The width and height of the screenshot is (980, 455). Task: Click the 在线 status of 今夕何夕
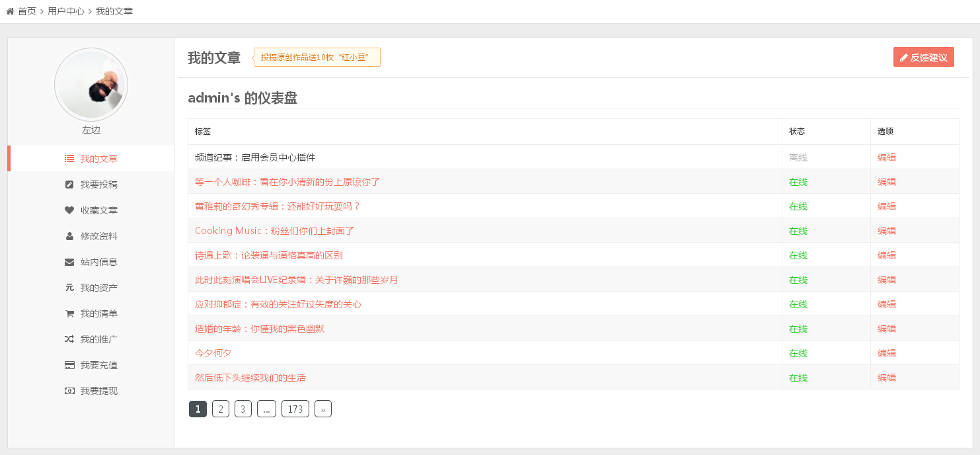pyautogui.click(x=798, y=353)
